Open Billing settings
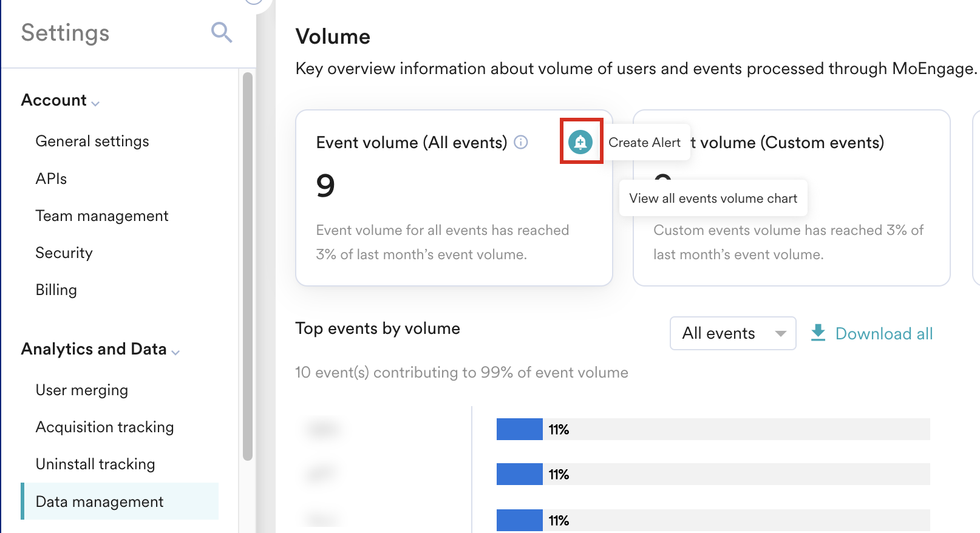 (56, 290)
